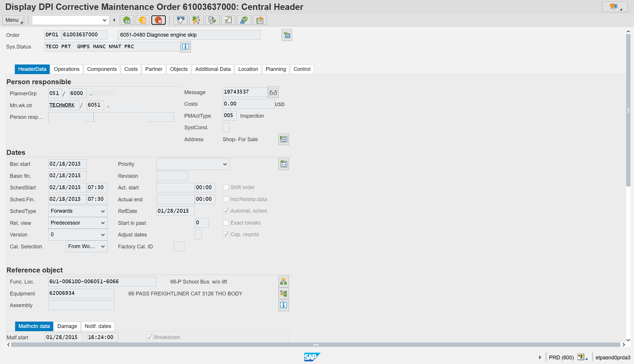Click the Menu button
This screenshot has height=364, width=634.
click(x=13, y=20)
